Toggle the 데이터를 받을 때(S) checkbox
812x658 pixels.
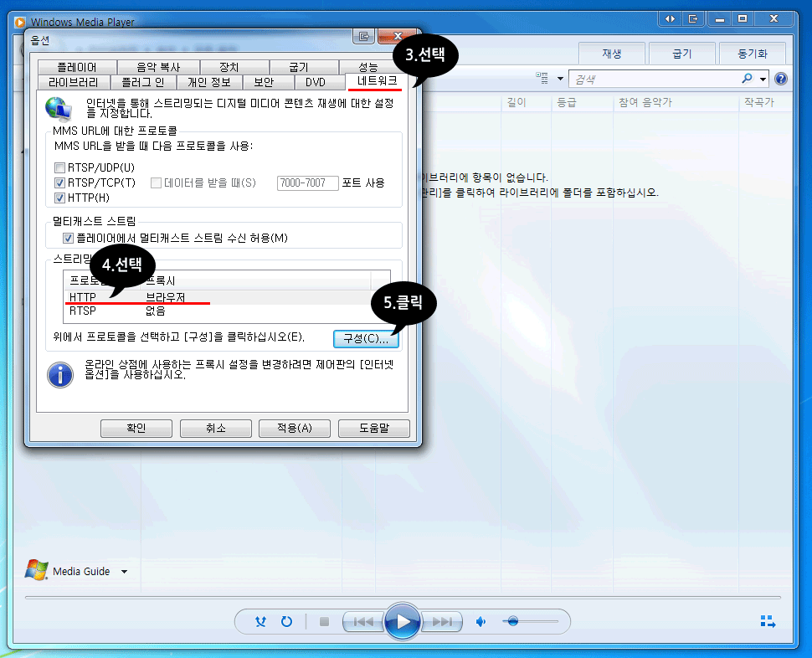(156, 182)
